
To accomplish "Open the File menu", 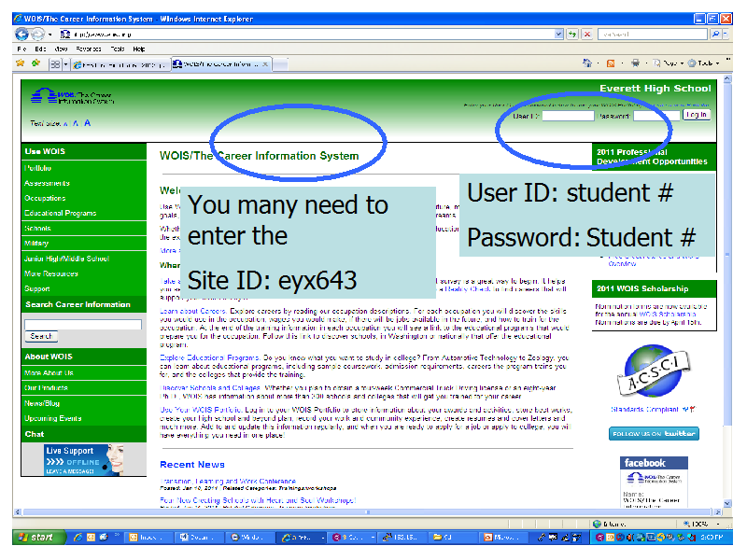I will [21, 49].
